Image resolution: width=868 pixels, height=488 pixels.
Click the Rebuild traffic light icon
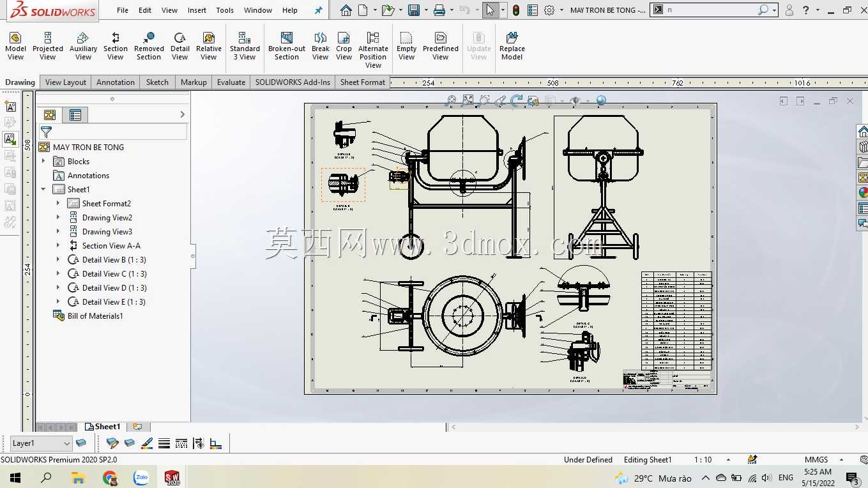(516, 10)
